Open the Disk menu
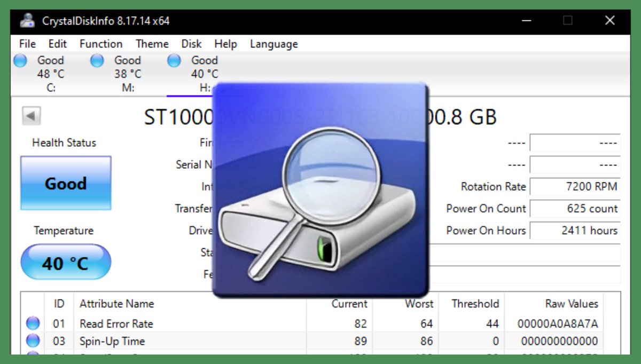Image resolution: width=641 pixels, height=364 pixels. 191,44
